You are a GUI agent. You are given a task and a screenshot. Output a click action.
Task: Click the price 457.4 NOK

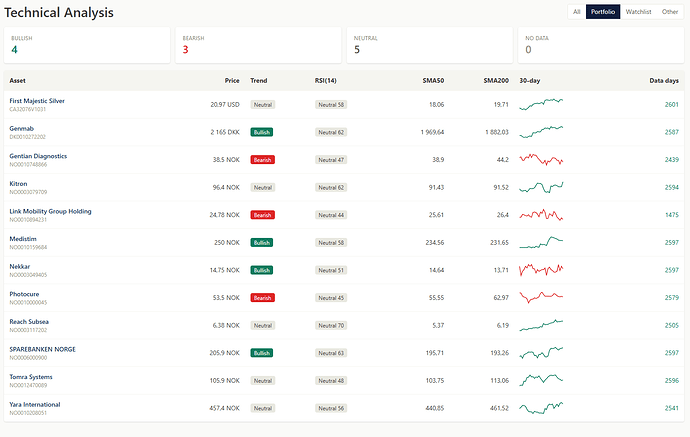224,408
